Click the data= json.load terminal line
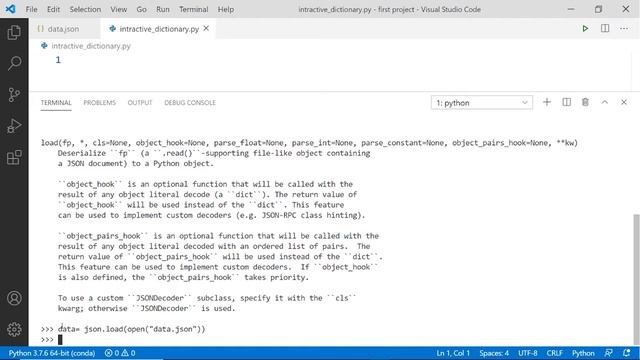Screen dimensions: 640x360 coord(123,329)
